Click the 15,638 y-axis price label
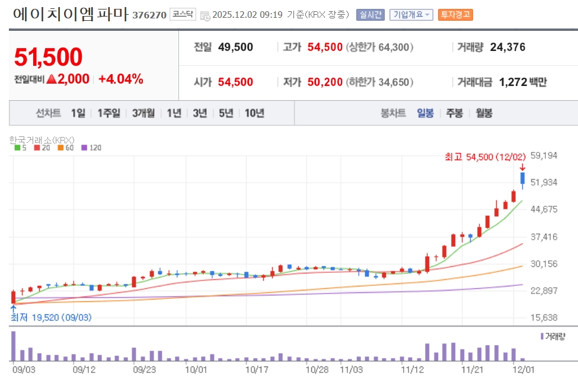 click(544, 317)
